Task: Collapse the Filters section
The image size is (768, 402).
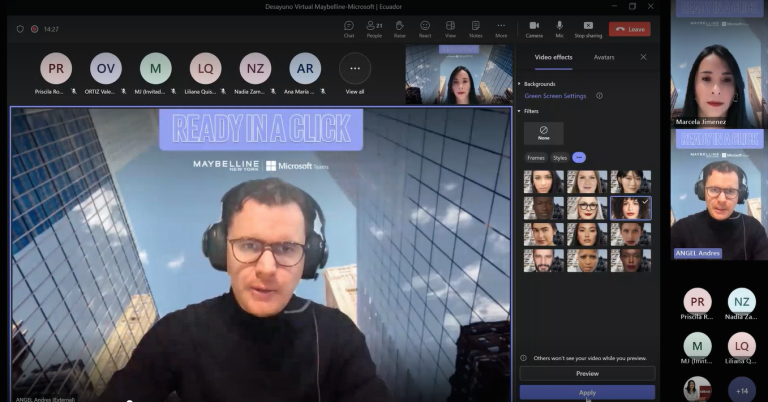Action: [520, 111]
